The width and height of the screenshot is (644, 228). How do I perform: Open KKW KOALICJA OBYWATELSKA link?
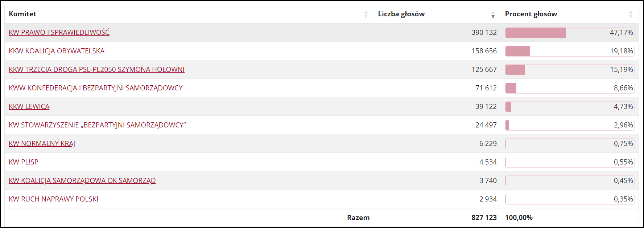coord(57,51)
